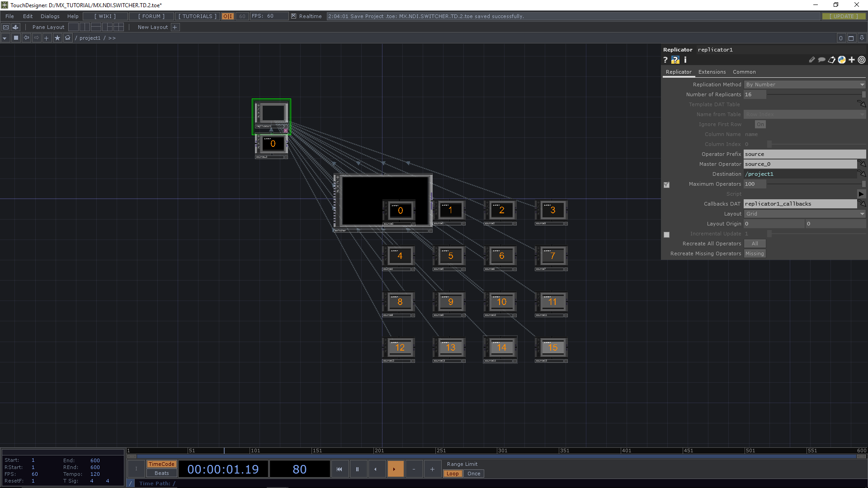The height and width of the screenshot is (488, 868).
Task: Toggle the Realtime checkbox
Action: [293, 16]
